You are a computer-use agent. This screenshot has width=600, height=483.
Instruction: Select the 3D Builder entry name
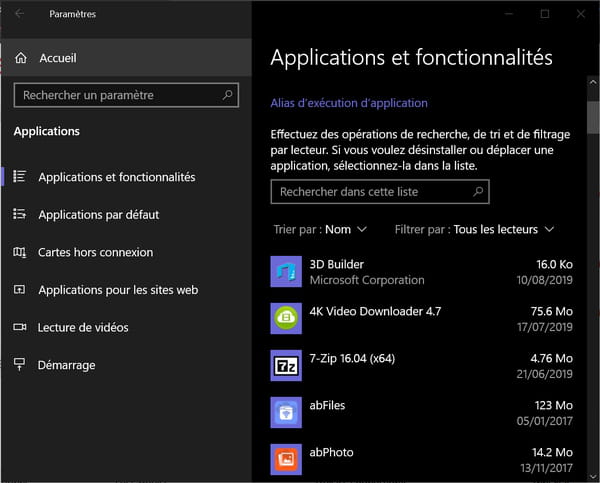(337, 264)
